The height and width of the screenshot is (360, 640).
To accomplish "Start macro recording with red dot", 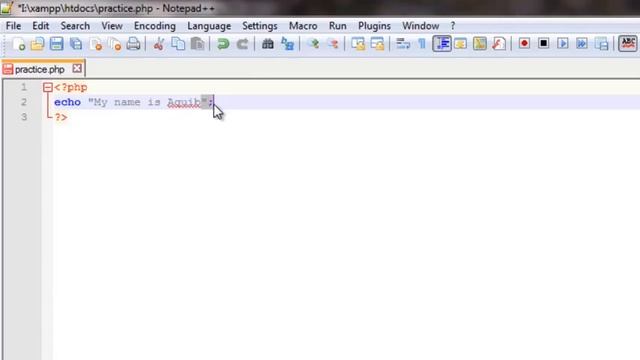I will [524, 43].
